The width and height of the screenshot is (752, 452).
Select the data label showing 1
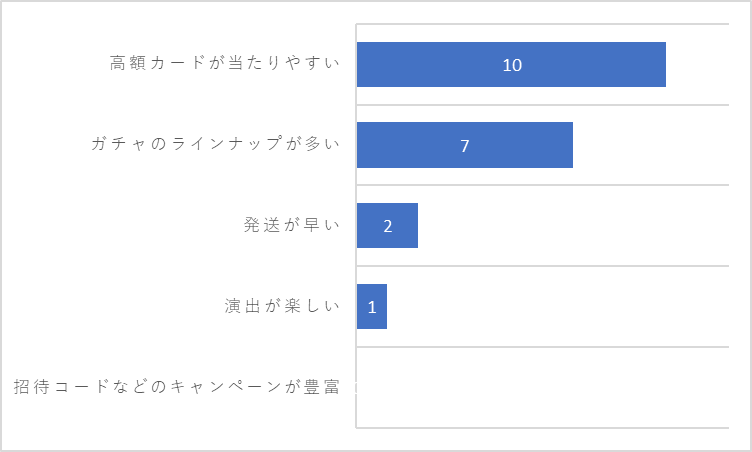click(372, 307)
